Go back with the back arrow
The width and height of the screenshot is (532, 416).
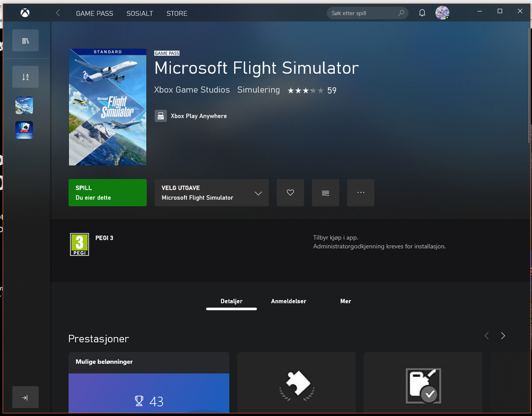58,13
